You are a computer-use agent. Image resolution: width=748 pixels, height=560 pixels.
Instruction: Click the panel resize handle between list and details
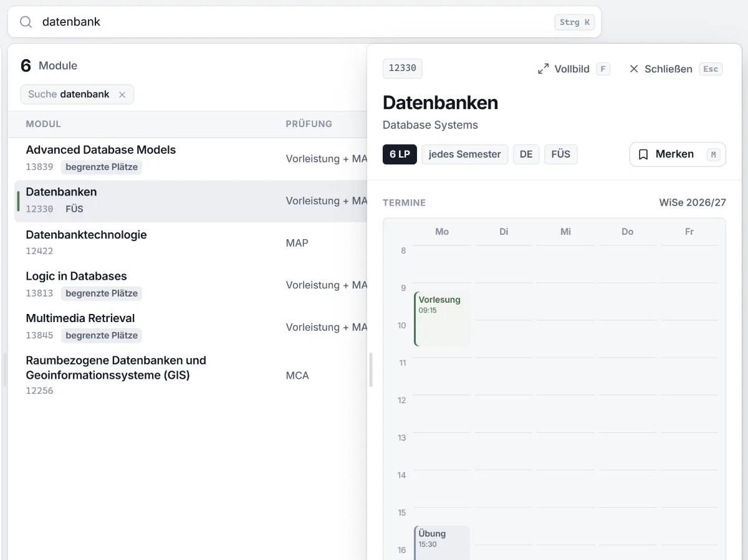click(371, 370)
